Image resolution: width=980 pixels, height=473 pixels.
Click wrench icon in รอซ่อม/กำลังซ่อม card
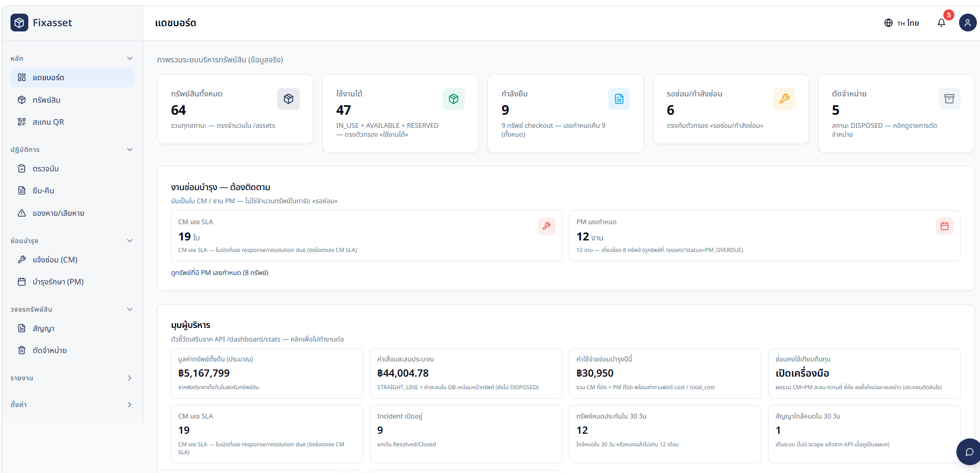pos(784,99)
